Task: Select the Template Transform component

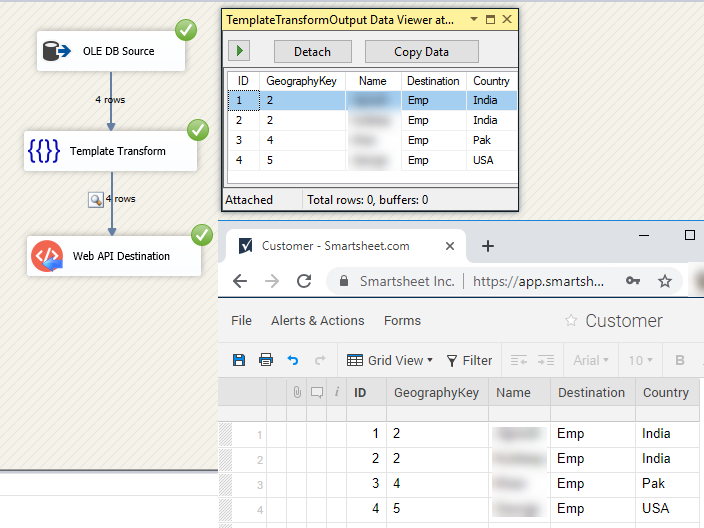Action: point(110,151)
